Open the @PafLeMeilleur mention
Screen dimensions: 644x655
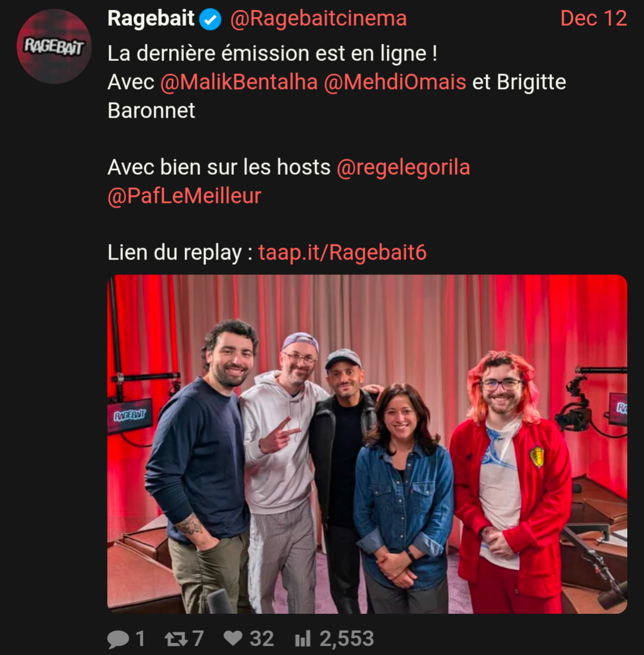pos(184,196)
